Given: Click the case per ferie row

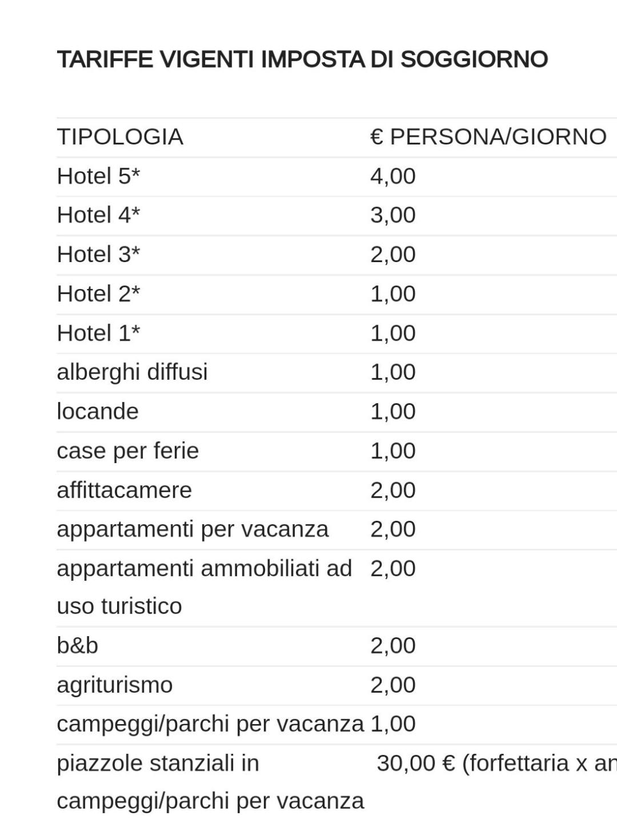Looking at the screenshot, I should 337,451.
